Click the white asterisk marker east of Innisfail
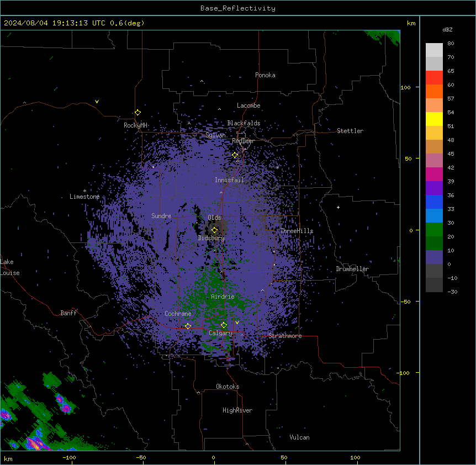Viewport: 476px width, 465px height. click(277, 167)
